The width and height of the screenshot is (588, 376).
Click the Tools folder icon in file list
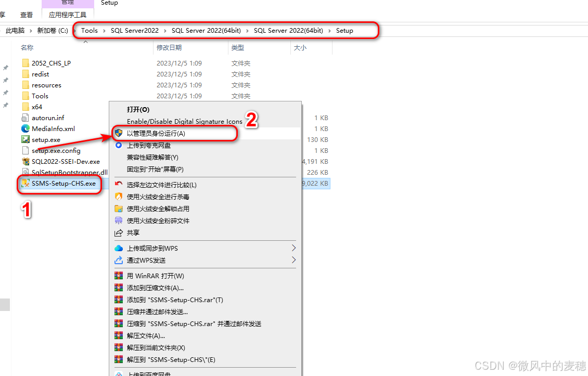pos(25,96)
